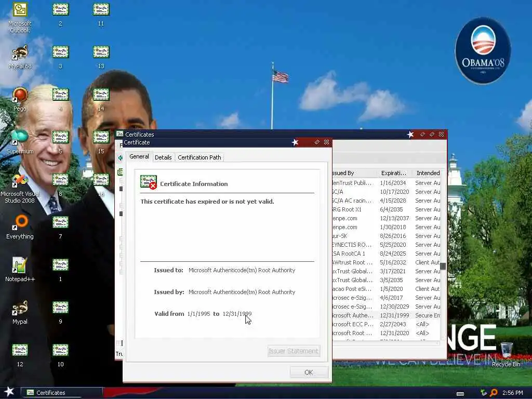Click the orange magnifier tray icon
532x399 pixels.
(x=494, y=393)
